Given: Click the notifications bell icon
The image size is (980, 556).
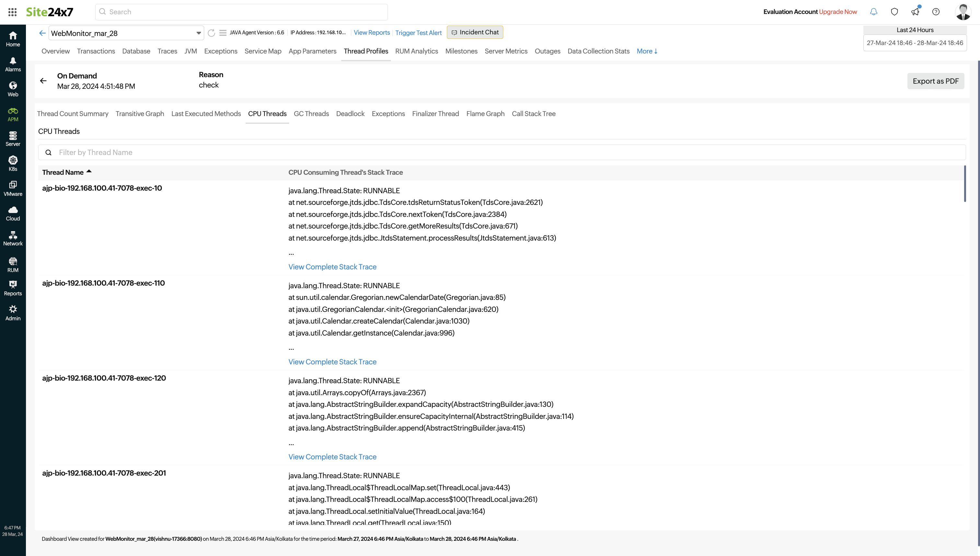Looking at the screenshot, I should point(873,12).
